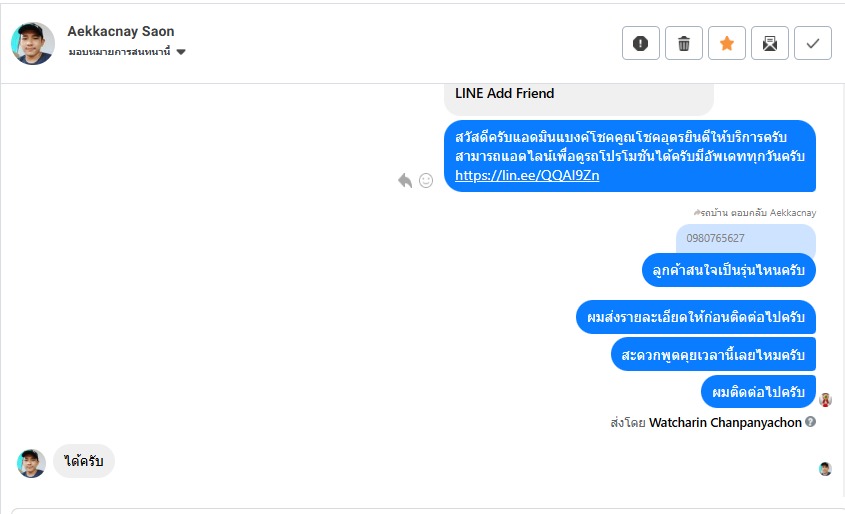Viewport: 845px width, 514px height.
Task: Expand the assign conversation dropdown
Action: (181, 52)
